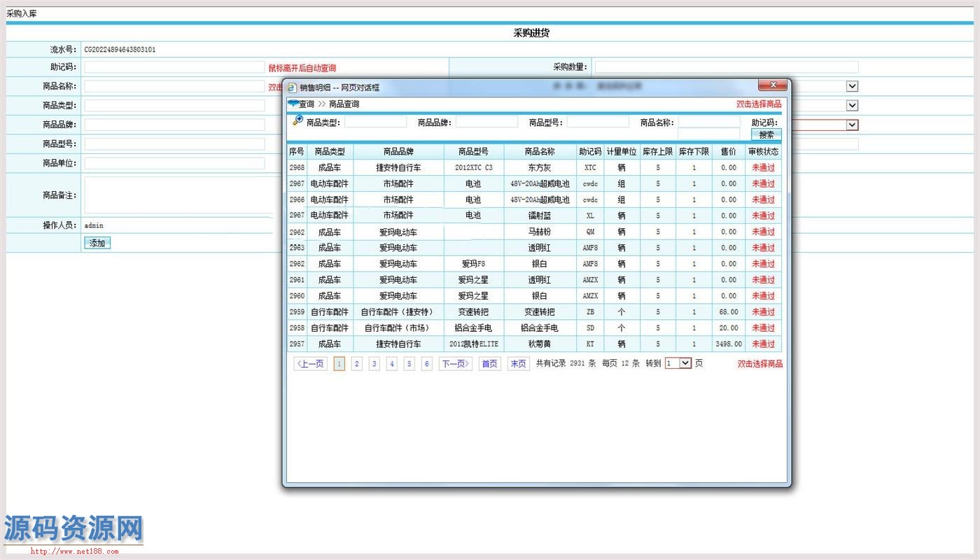Click the blue icon beside 查询 breadcrumb
The image size is (980, 560).
tap(293, 103)
